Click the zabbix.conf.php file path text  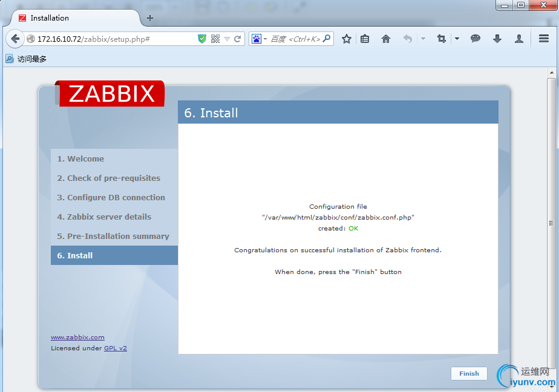(x=338, y=217)
